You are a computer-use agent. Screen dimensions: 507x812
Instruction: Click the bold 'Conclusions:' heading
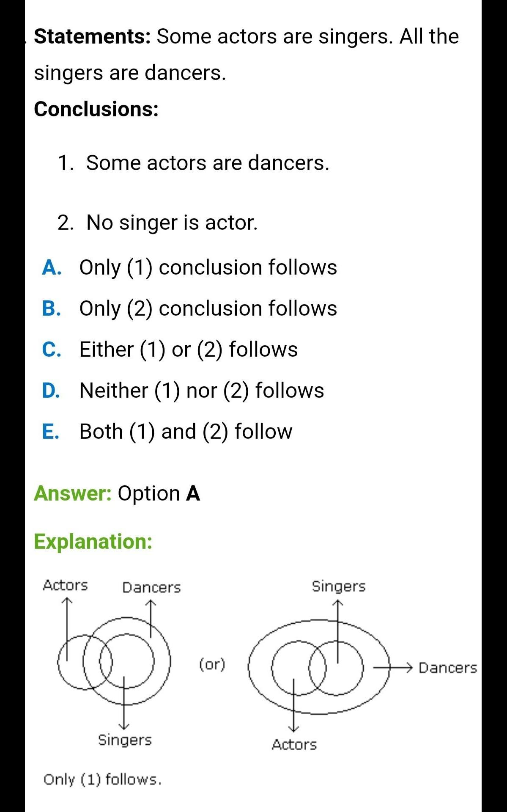(x=96, y=109)
